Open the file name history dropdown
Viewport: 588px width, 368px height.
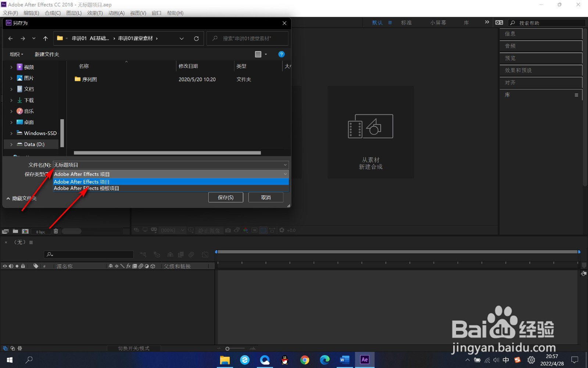285,165
